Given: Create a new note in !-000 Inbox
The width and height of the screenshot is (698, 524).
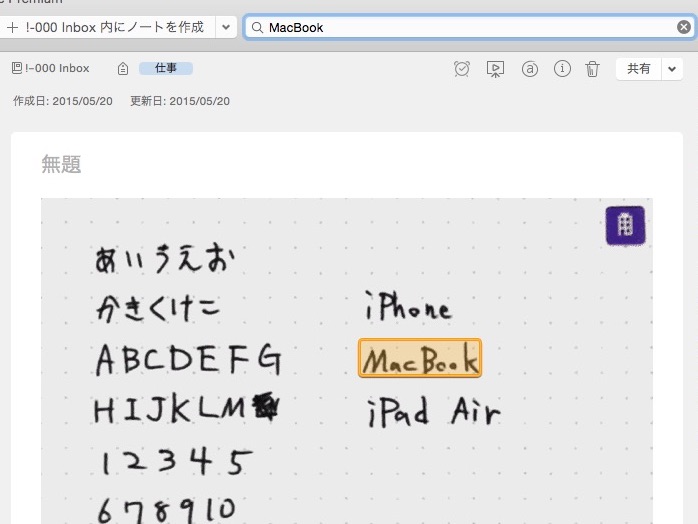Looking at the screenshot, I should point(106,27).
